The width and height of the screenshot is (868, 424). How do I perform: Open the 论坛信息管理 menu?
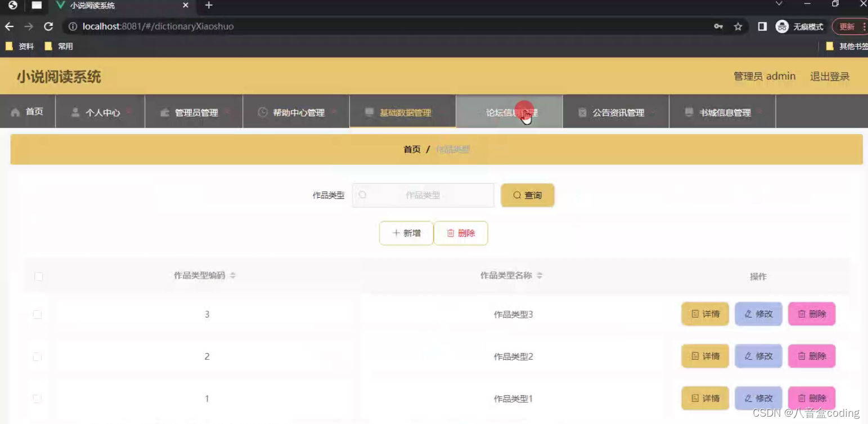tap(509, 112)
